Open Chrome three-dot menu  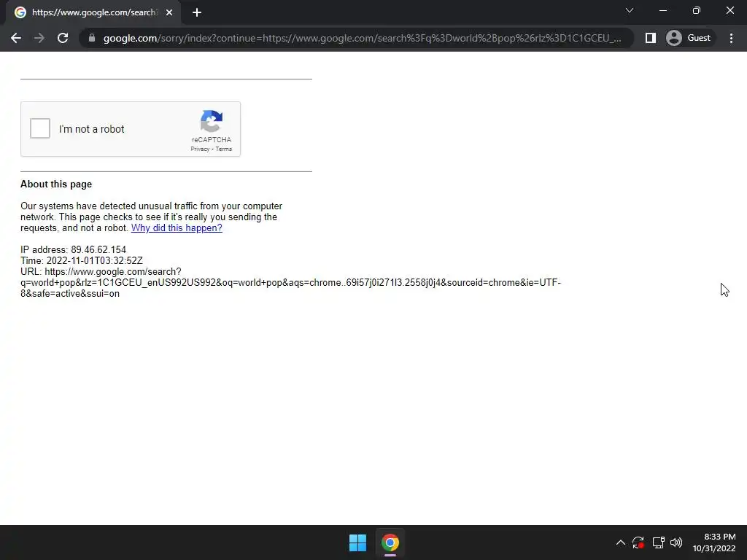pyautogui.click(x=731, y=38)
